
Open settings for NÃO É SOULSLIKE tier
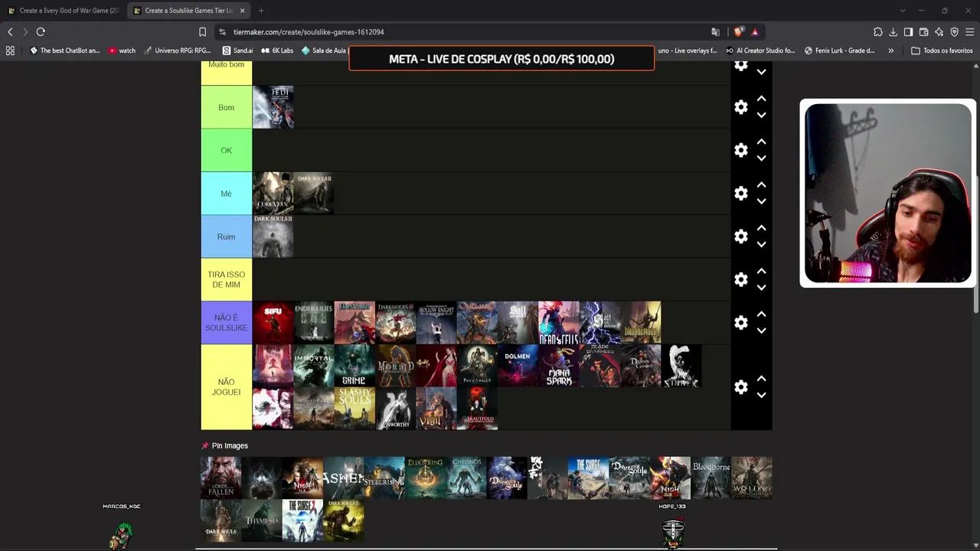(x=741, y=323)
